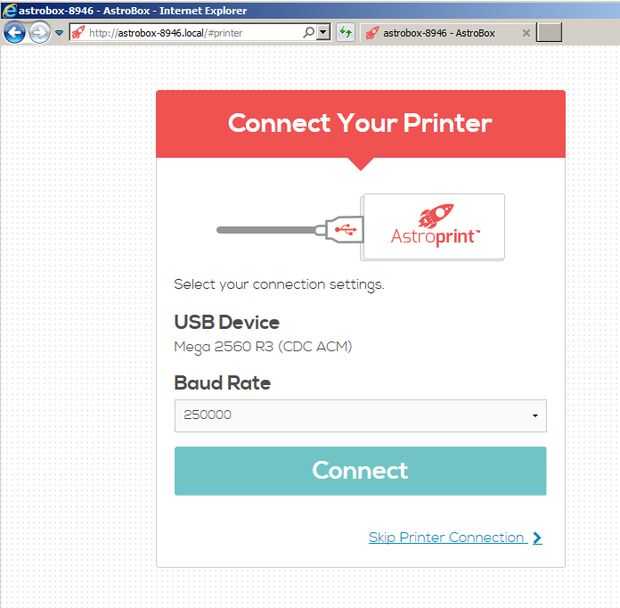Image resolution: width=620 pixels, height=608 pixels.
Task: Click the green Refresh page icon
Action: click(x=346, y=32)
